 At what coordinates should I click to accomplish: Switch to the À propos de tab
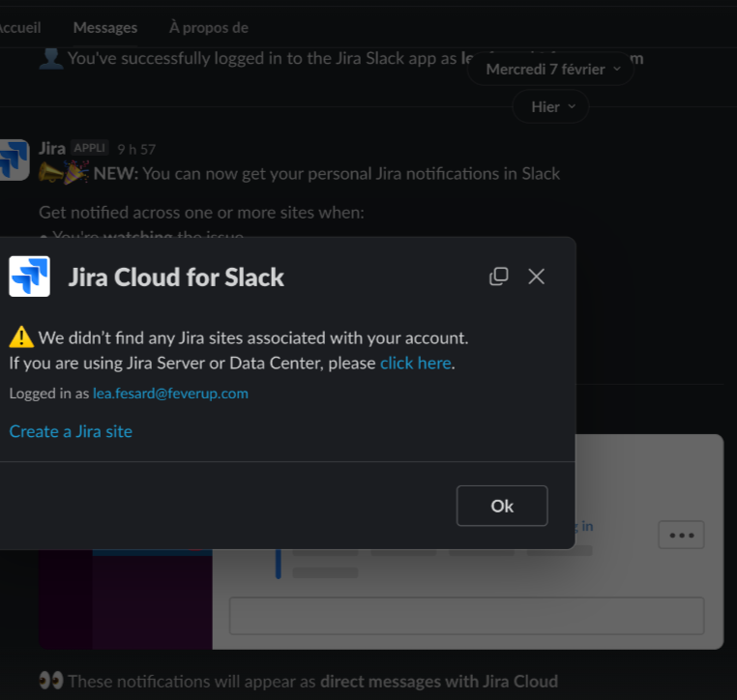[x=209, y=28]
